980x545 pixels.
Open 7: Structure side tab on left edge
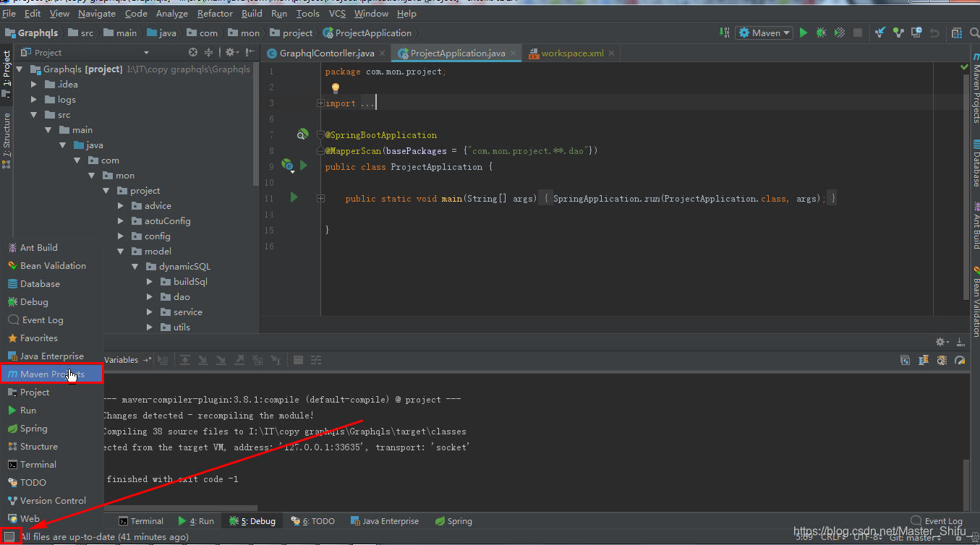(7, 140)
